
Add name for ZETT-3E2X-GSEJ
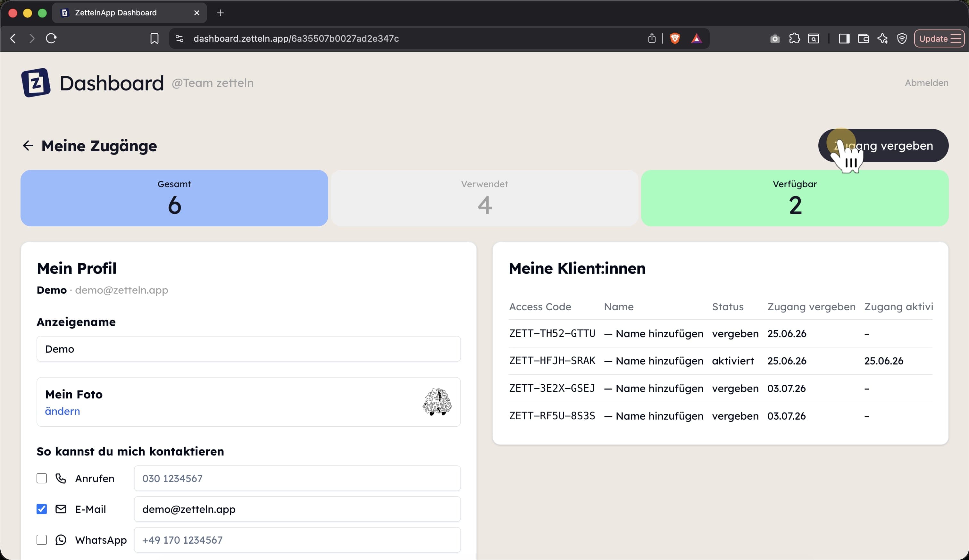tap(654, 389)
